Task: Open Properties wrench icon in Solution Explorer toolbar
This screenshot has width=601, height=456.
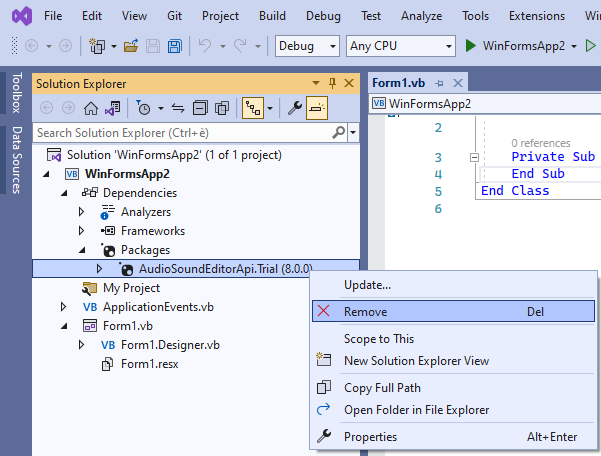Action: click(x=295, y=108)
